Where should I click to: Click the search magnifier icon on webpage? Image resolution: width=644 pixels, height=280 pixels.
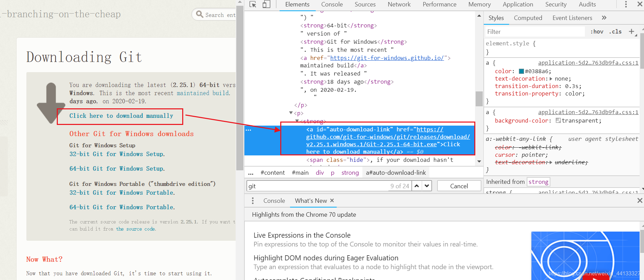(x=200, y=15)
